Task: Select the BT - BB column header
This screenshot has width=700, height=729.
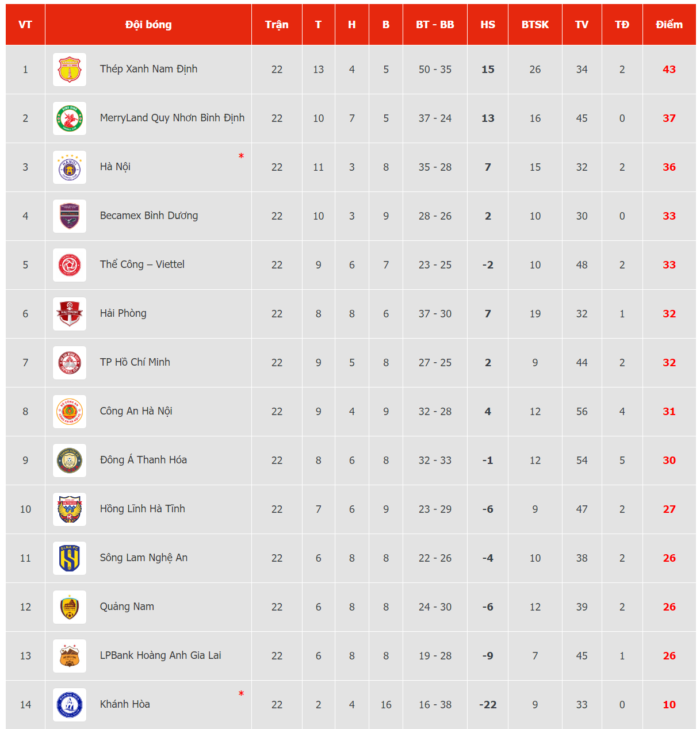Action: coord(435,25)
